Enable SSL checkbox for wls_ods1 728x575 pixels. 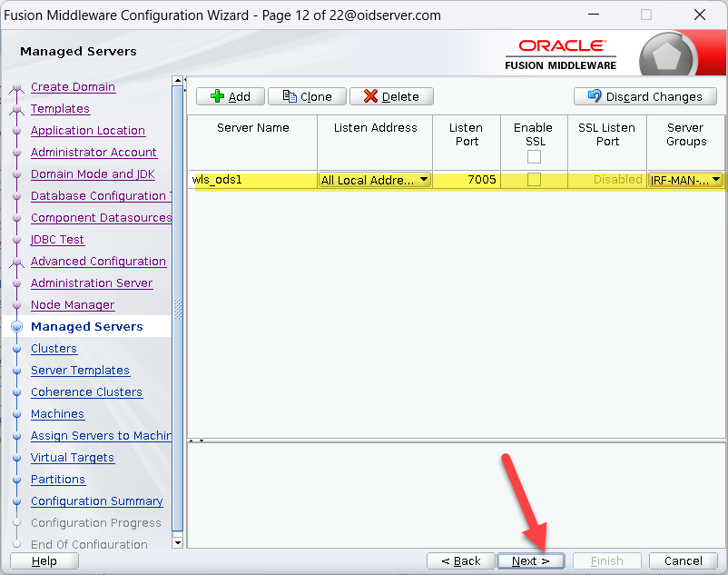click(x=534, y=179)
